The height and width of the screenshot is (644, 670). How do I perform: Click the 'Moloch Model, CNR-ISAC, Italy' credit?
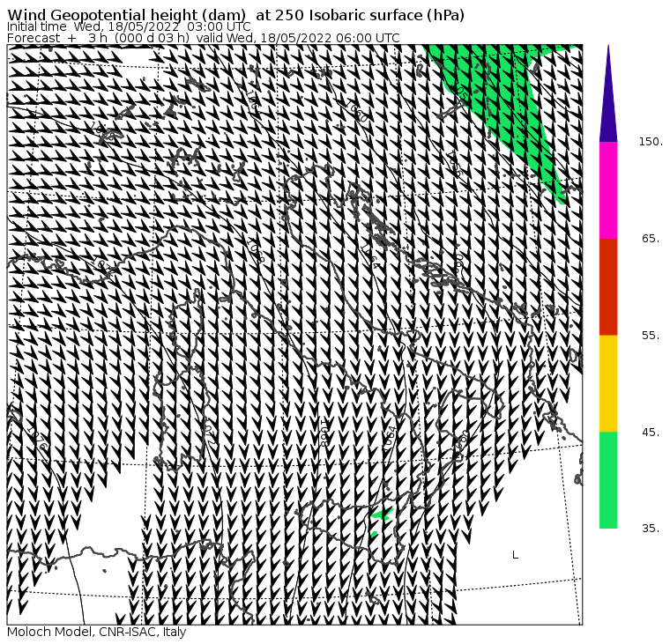pyautogui.click(x=97, y=632)
